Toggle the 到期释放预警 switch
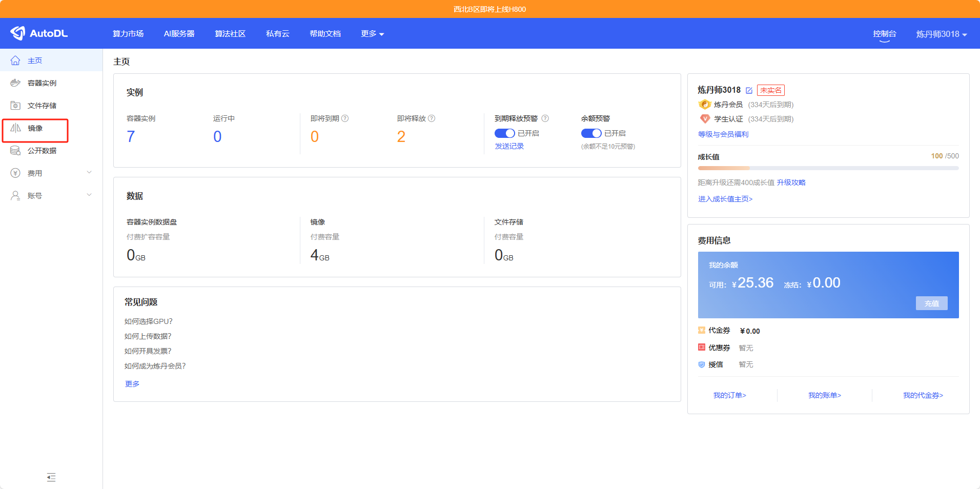This screenshot has height=489, width=980. click(x=504, y=133)
